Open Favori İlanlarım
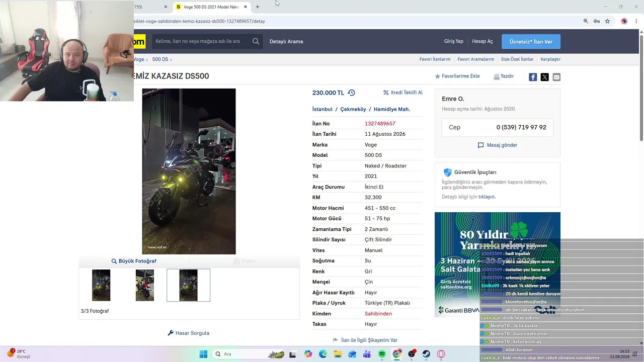644x362 pixels. pyautogui.click(x=435, y=59)
